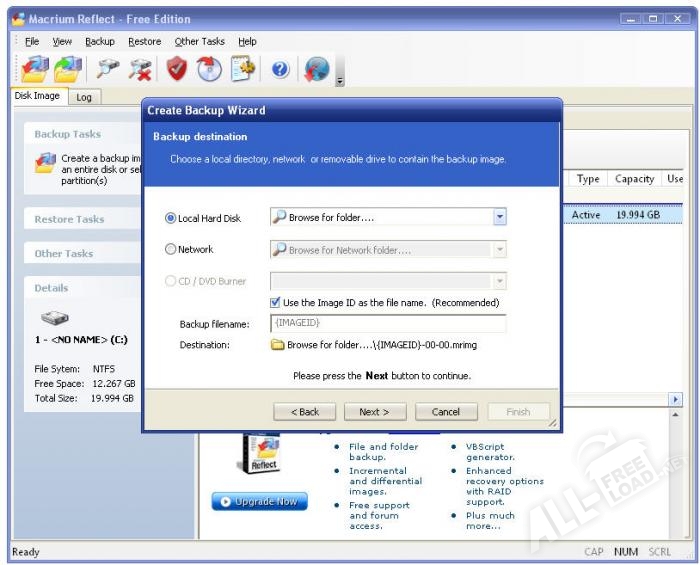Screen dimensions: 700x565
Task: Click the disabled Finish button
Action: pyautogui.click(x=518, y=412)
